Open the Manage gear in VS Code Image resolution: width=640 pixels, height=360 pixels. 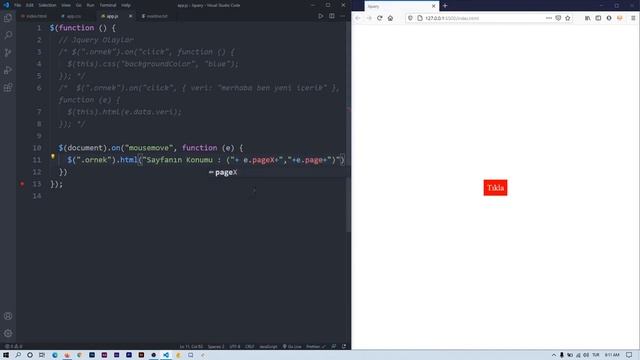pyautogui.click(x=8, y=333)
